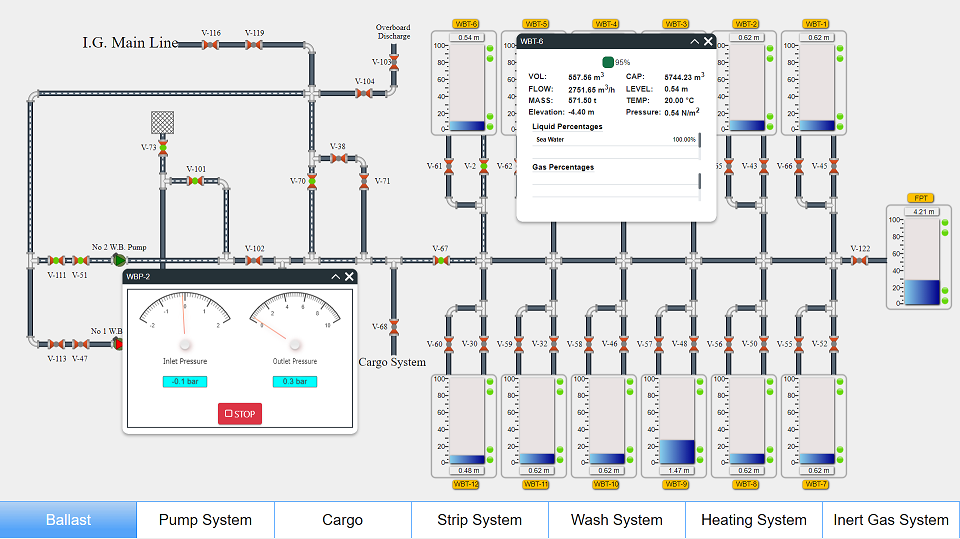Screen dimensions: 960x539
Task: Click valve V-61 under WBT-6
Action: [x=449, y=166]
